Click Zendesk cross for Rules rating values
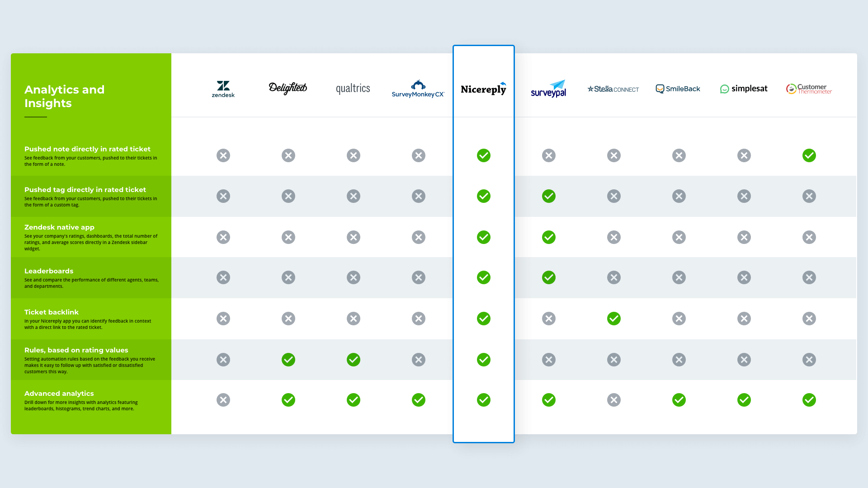 tap(223, 360)
